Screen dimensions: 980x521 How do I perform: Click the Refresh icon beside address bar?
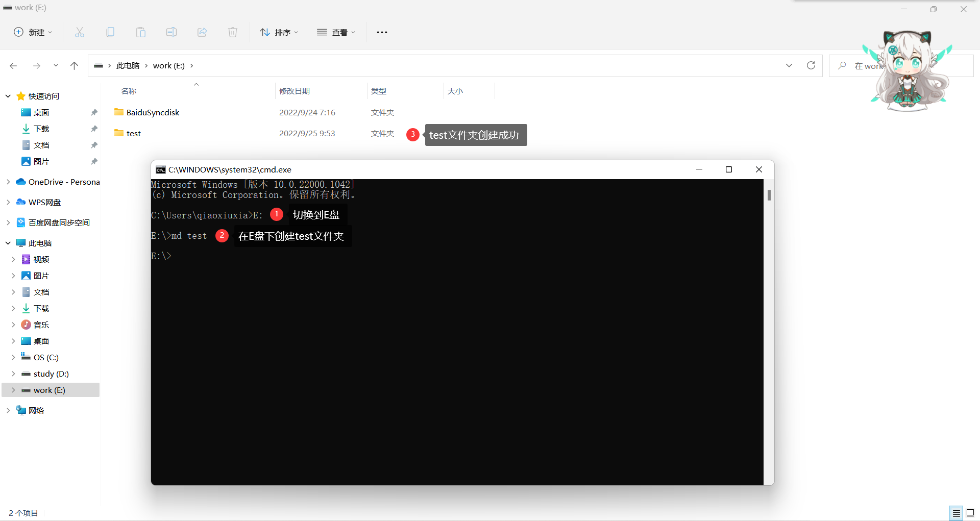811,66
